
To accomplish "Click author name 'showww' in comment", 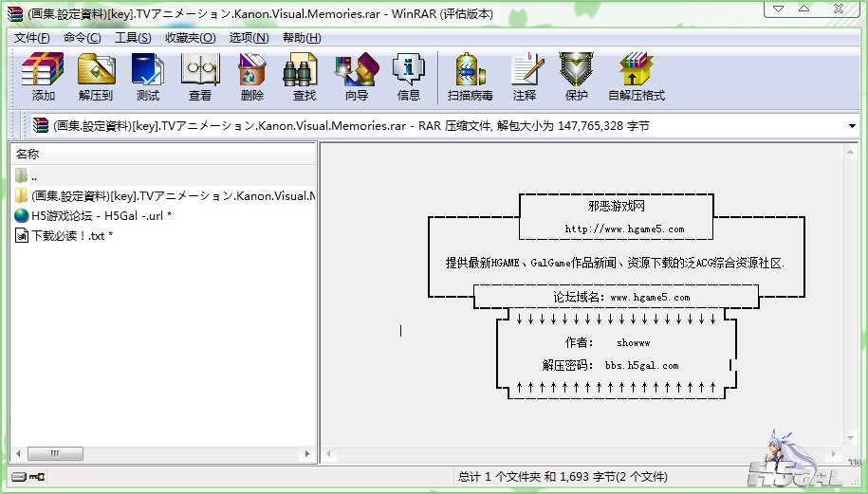I will (634, 343).
